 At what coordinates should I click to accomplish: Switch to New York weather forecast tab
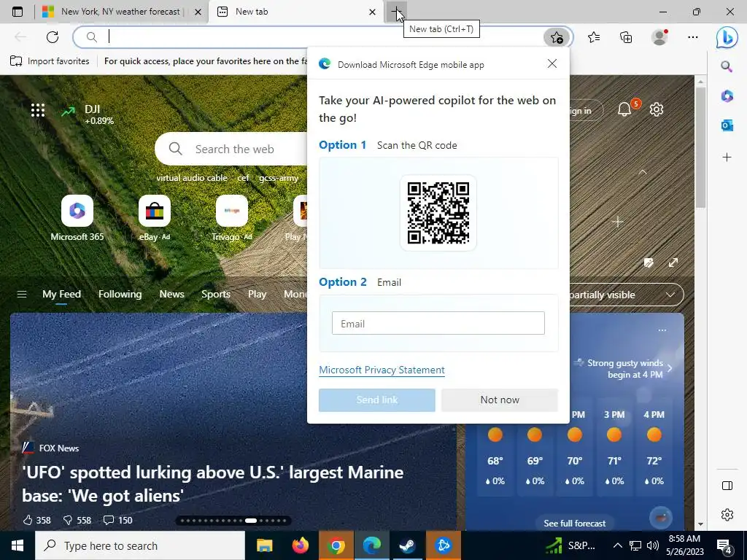[x=120, y=12]
